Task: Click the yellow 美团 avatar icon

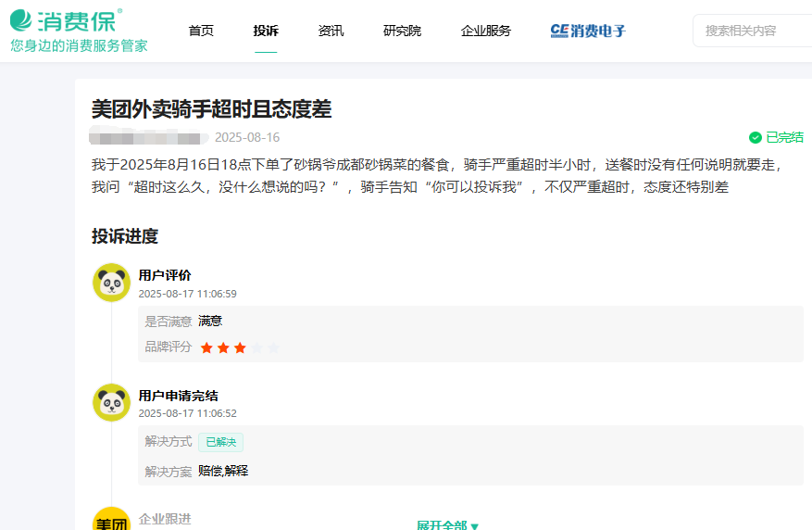Action: (111, 519)
